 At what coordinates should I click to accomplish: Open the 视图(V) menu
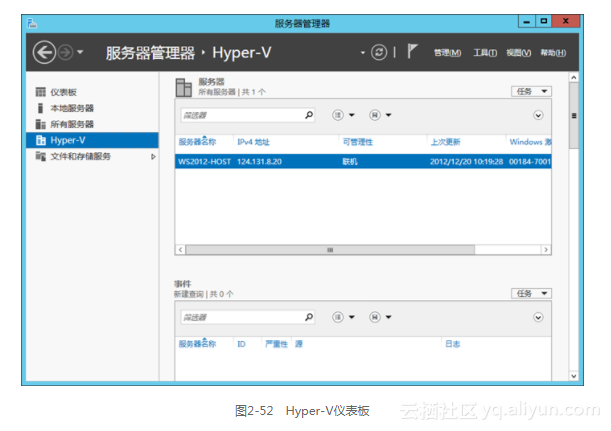click(518, 53)
